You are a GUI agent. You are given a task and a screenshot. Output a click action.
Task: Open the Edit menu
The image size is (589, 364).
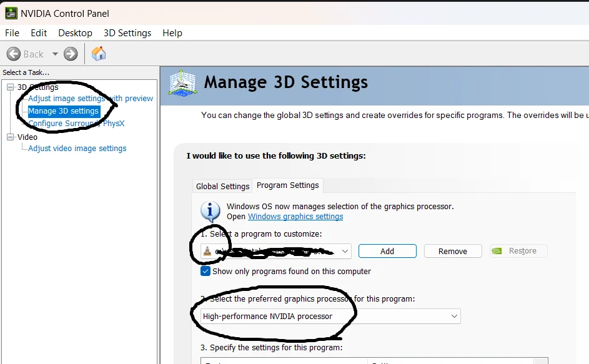[x=39, y=33]
